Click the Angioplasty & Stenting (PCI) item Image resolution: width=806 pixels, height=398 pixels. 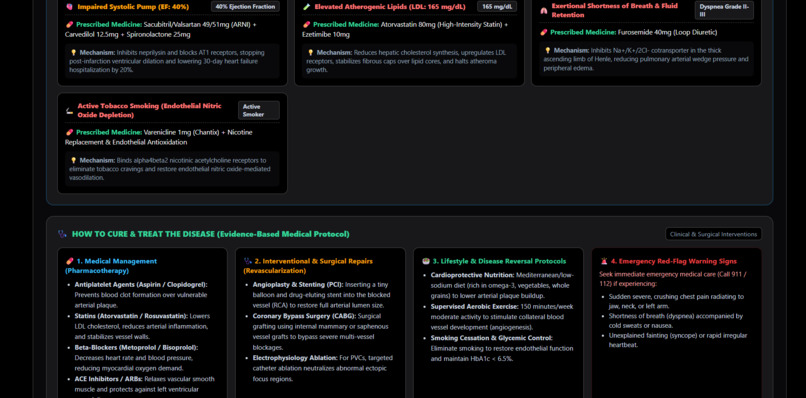click(x=322, y=295)
